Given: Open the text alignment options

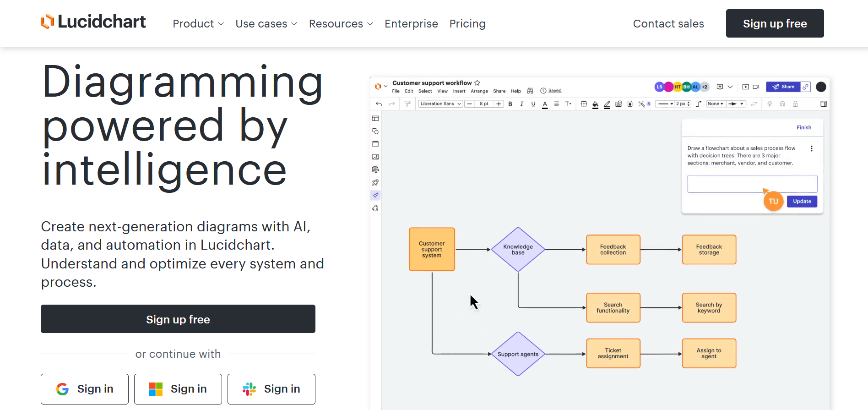Looking at the screenshot, I should click(x=556, y=104).
